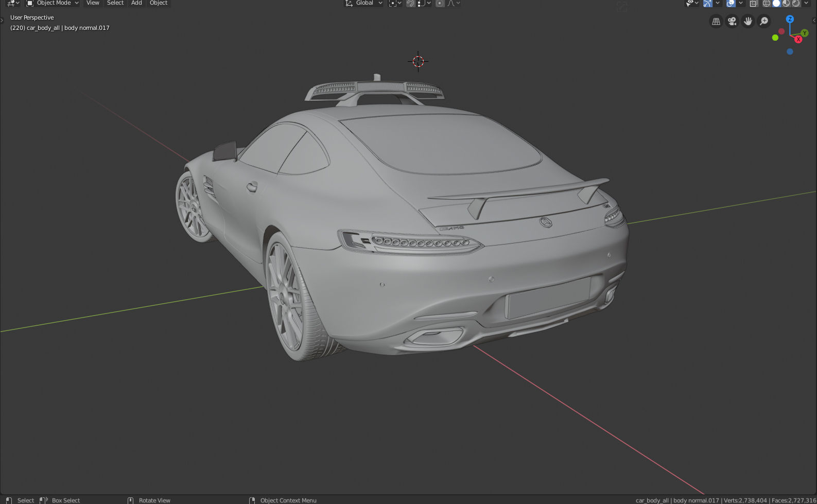Open the gizmo options dropdown

click(718, 3)
